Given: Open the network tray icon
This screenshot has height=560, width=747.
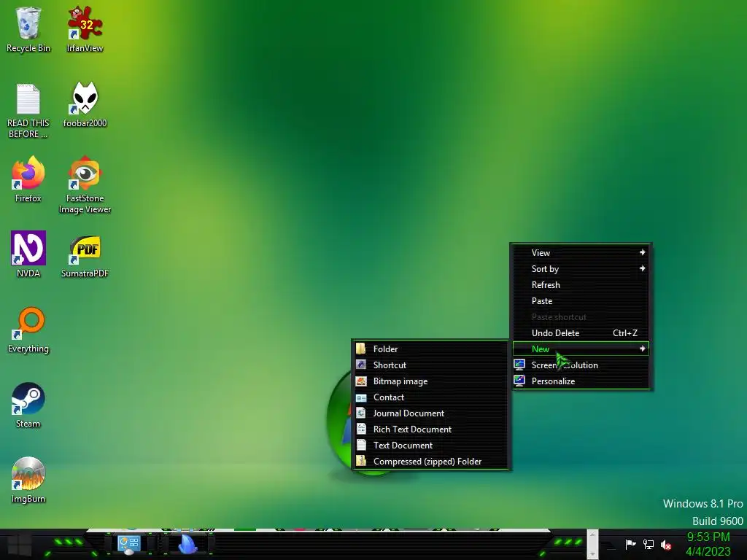Looking at the screenshot, I should click(x=648, y=544).
